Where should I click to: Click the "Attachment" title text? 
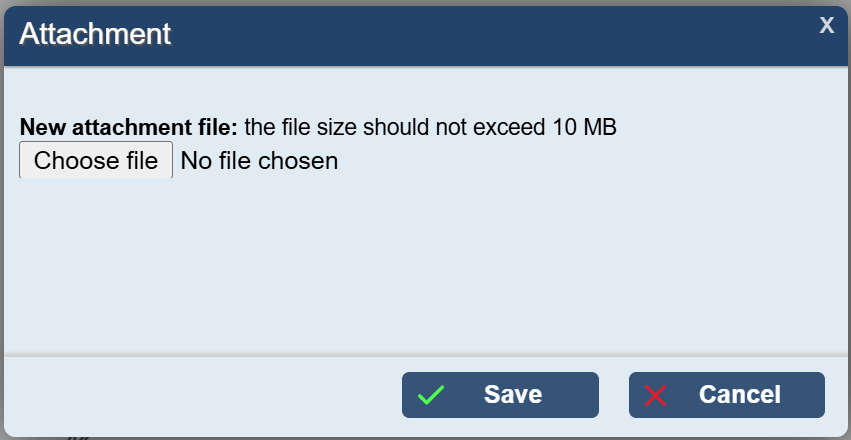[95, 34]
